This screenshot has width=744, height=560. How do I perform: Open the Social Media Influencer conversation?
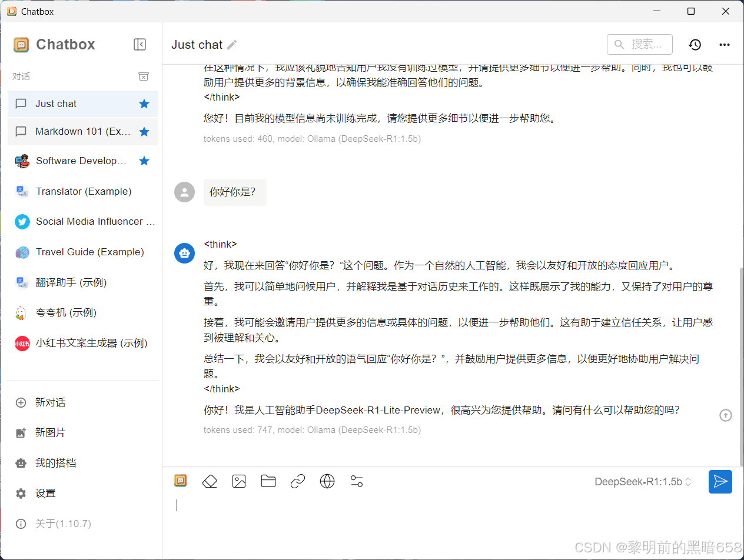click(x=82, y=221)
